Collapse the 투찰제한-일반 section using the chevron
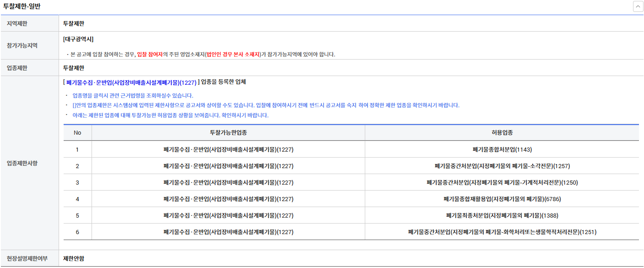Image resolution: width=644 pixels, height=268 pixels. click(638, 6)
